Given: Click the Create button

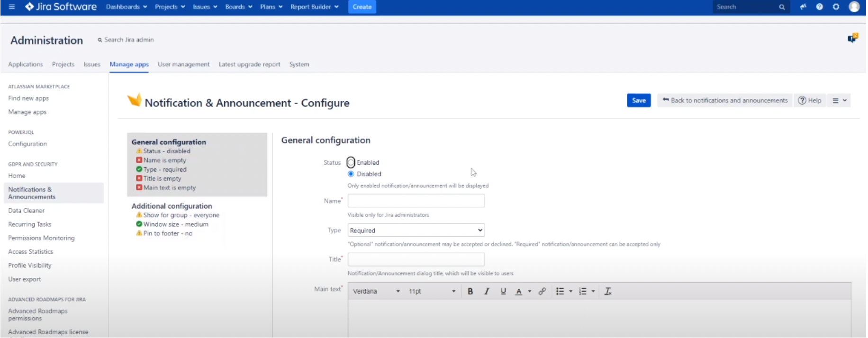Looking at the screenshot, I should tap(362, 7).
